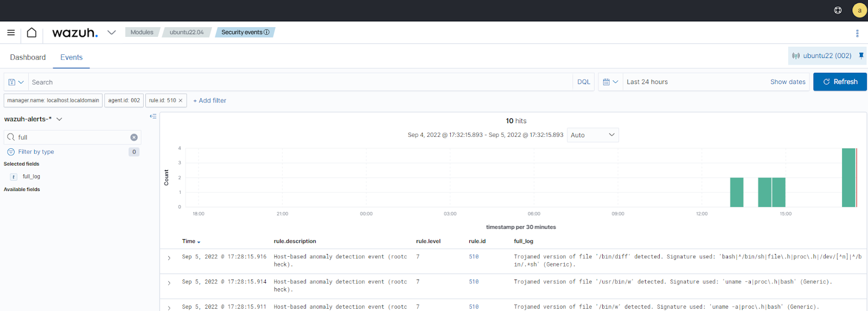868x311 pixels.
Task: Remove the rule.id: 510 filter
Action: pyautogui.click(x=181, y=100)
